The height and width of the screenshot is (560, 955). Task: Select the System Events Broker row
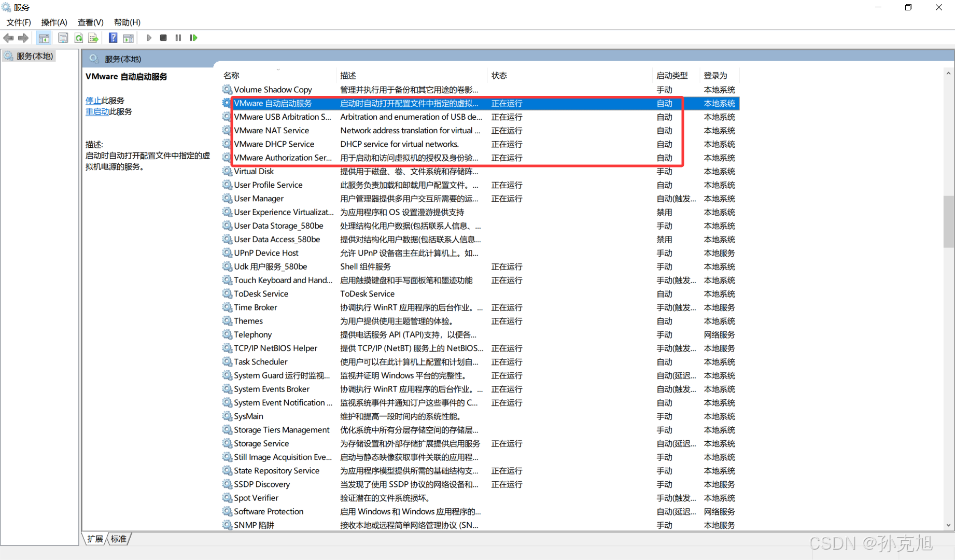coord(480,389)
